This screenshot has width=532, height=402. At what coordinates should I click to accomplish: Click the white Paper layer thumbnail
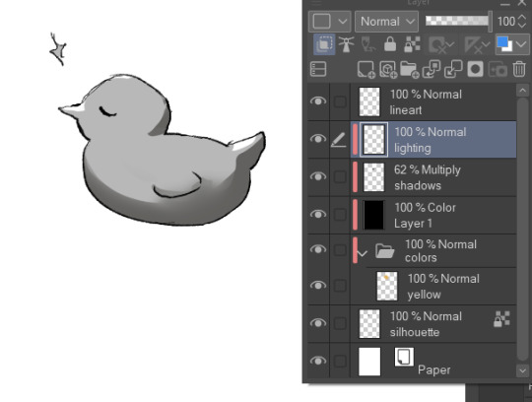(369, 362)
